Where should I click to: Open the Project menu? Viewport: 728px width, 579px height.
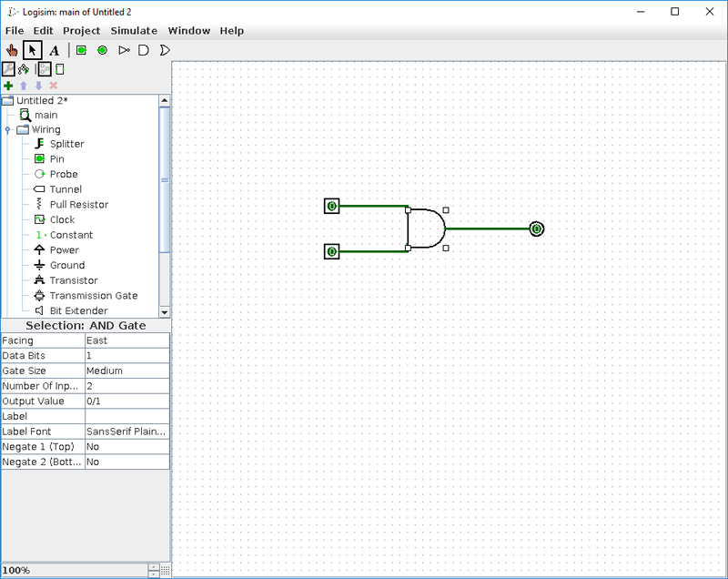(81, 30)
